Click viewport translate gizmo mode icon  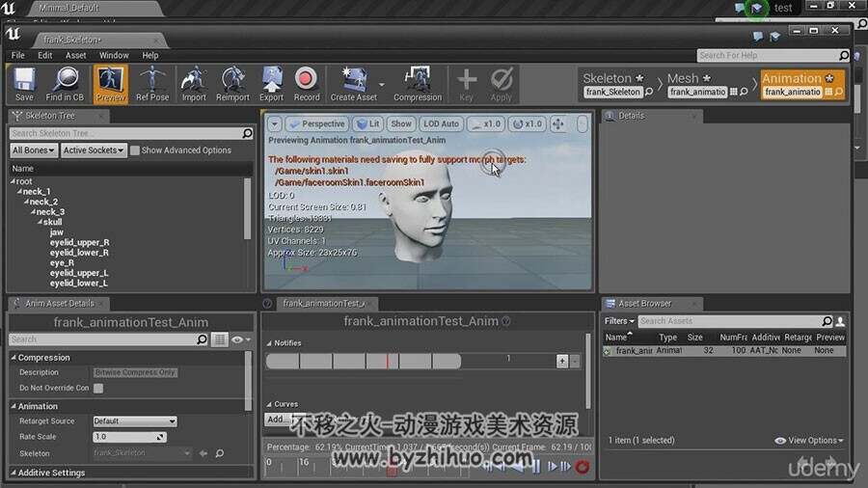(558, 124)
